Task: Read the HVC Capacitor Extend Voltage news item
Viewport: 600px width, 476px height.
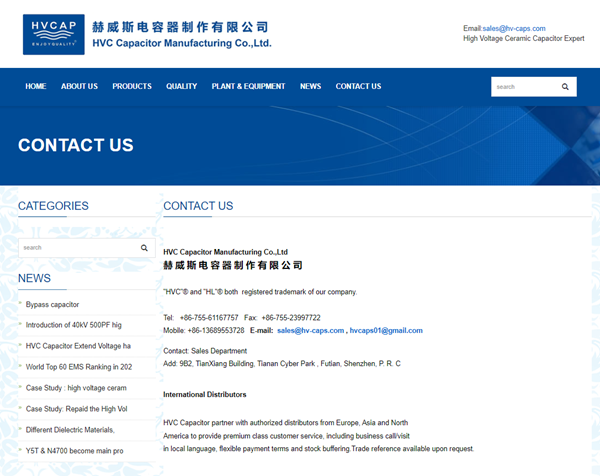Action: [x=78, y=346]
